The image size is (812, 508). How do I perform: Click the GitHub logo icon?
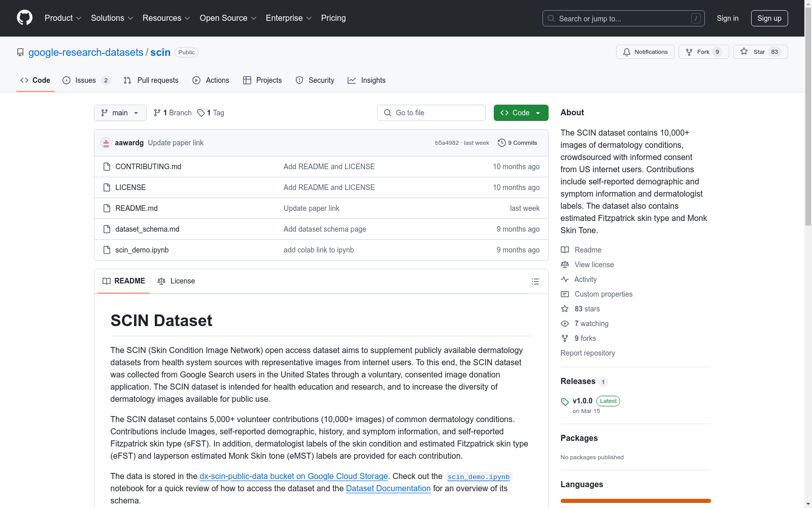coord(24,18)
